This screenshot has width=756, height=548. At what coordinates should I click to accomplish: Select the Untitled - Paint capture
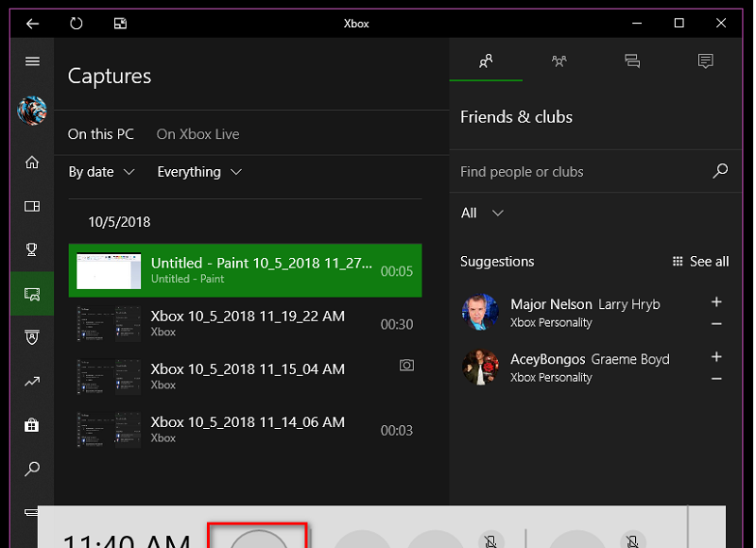click(x=245, y=270)
